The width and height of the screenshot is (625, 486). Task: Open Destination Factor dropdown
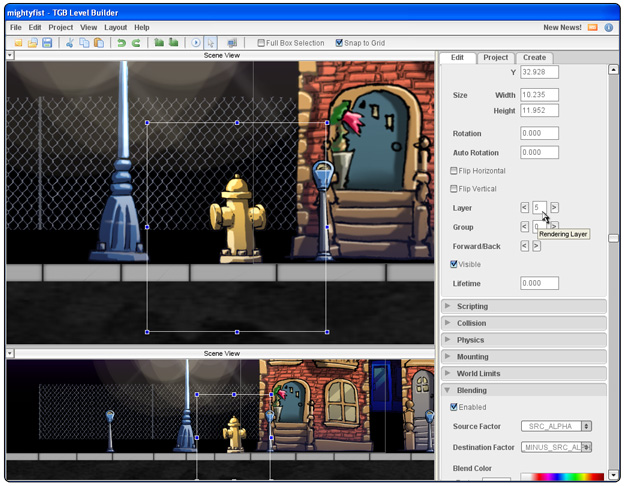[x=556, y=447]
